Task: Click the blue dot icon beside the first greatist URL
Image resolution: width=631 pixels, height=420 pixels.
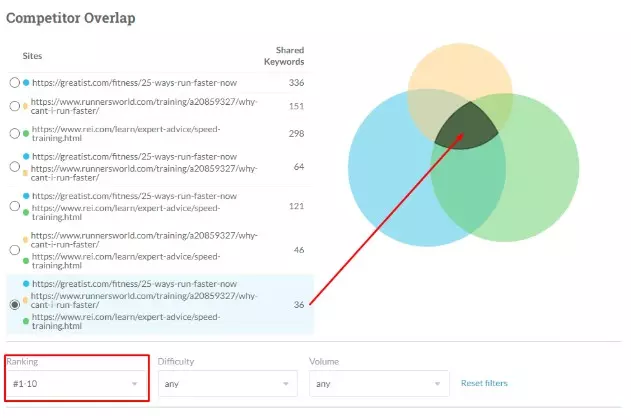Action: coord(25,82)
